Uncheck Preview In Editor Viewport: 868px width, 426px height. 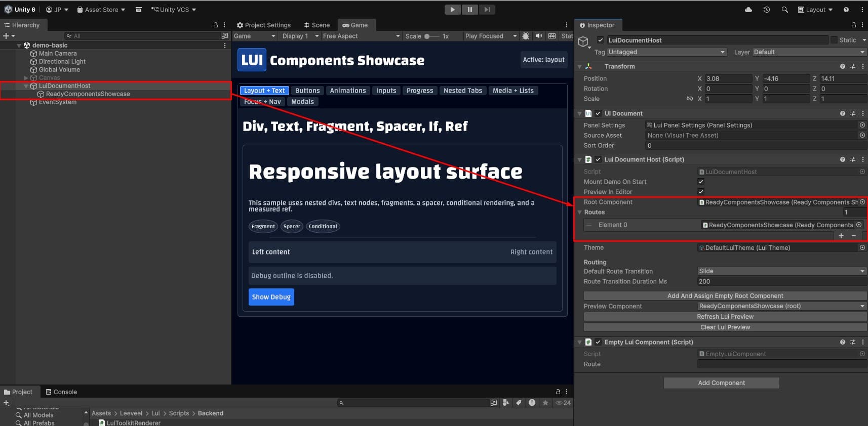[x=701, y=192]
